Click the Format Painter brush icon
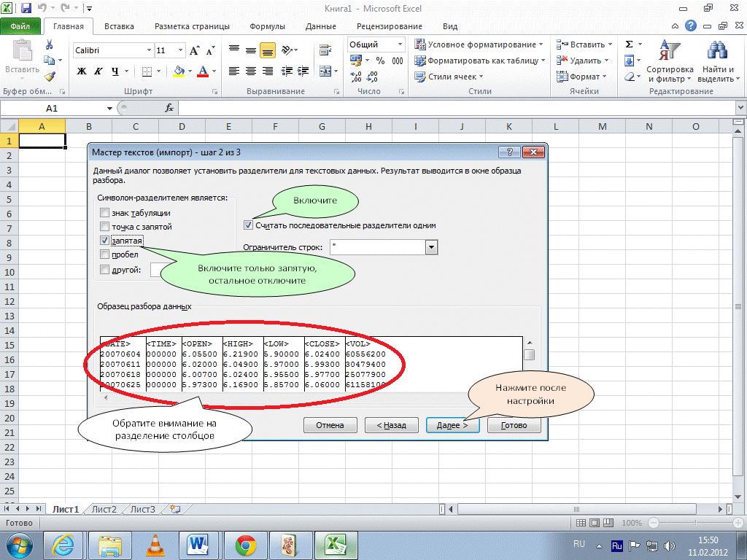The width and height of the screenshot is (747, 560). click(49, 76)
